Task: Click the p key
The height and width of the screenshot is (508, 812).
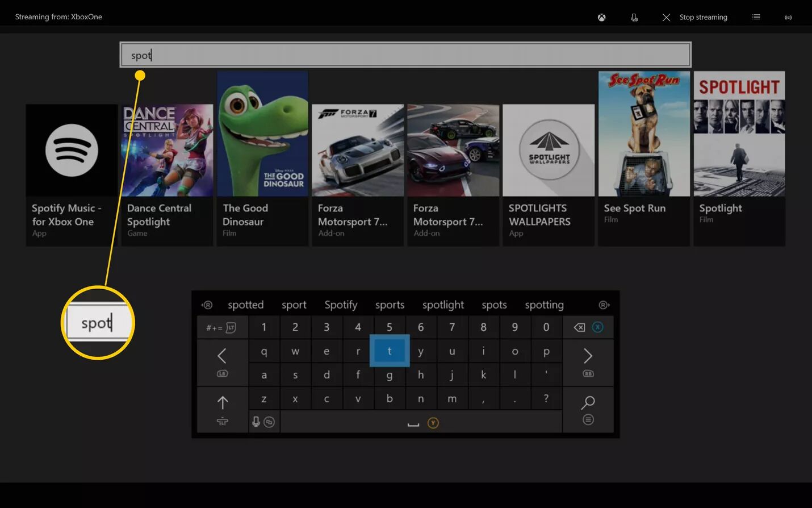Action: [546, 351]
